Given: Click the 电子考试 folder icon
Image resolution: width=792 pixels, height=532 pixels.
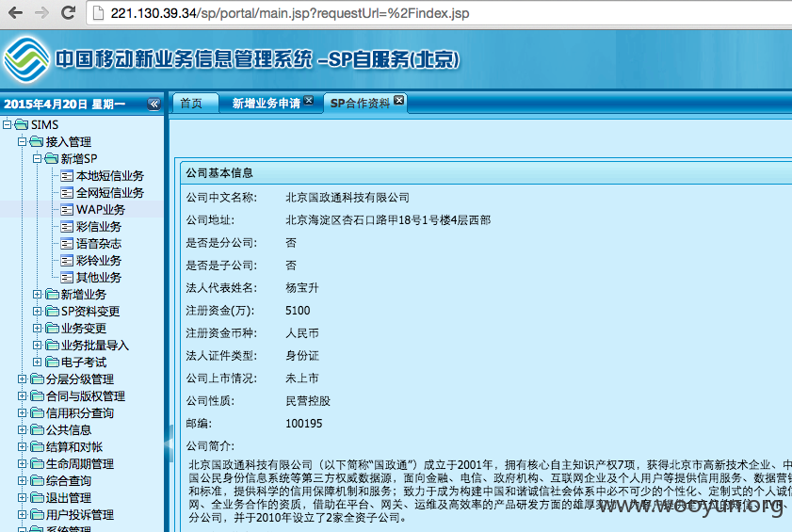Looking at the screenshot, I should [52, 362].
